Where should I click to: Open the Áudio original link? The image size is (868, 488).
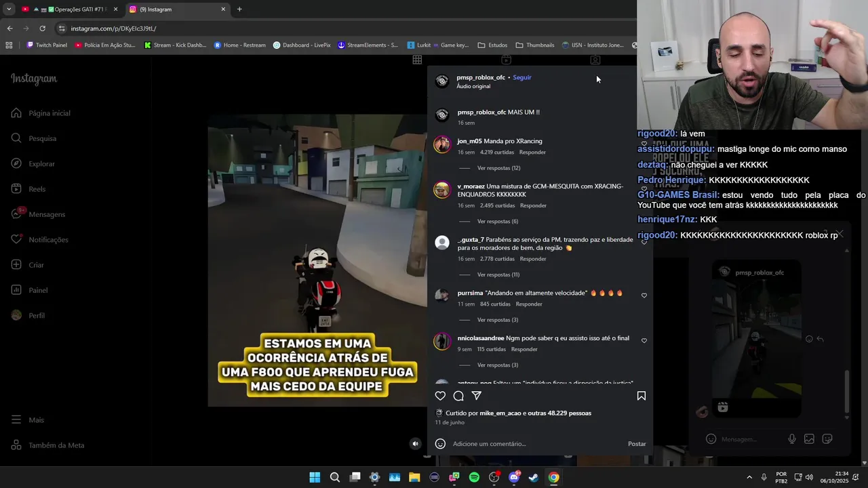(473, 86)
